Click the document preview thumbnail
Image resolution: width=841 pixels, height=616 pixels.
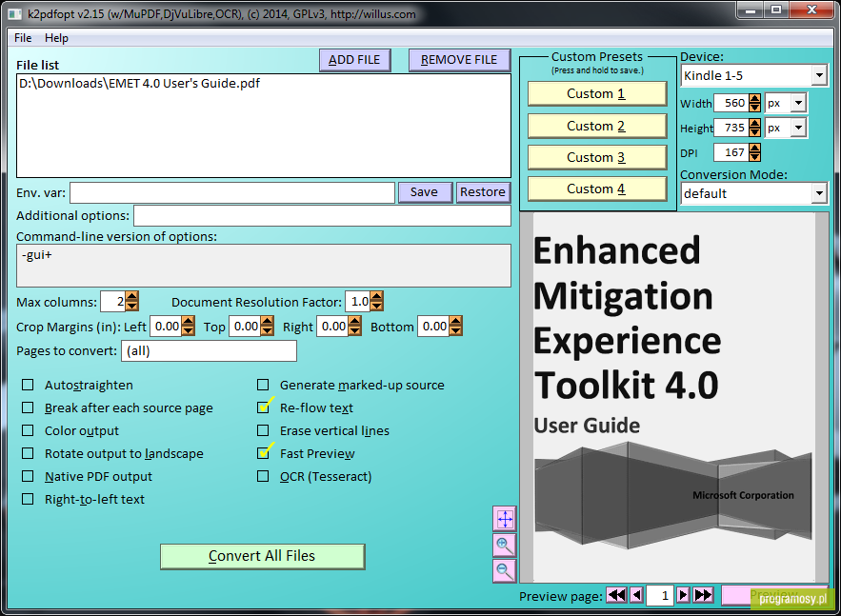[x=674, y=397]
